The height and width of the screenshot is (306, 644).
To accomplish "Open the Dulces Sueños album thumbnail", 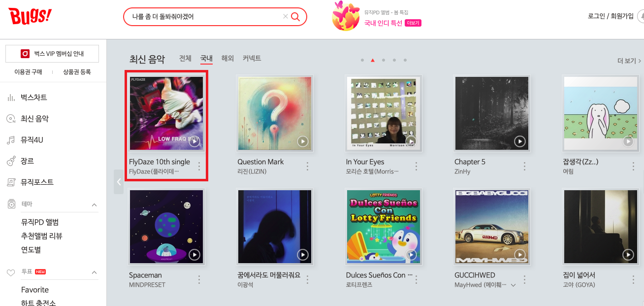I will (x=384, y=227).
